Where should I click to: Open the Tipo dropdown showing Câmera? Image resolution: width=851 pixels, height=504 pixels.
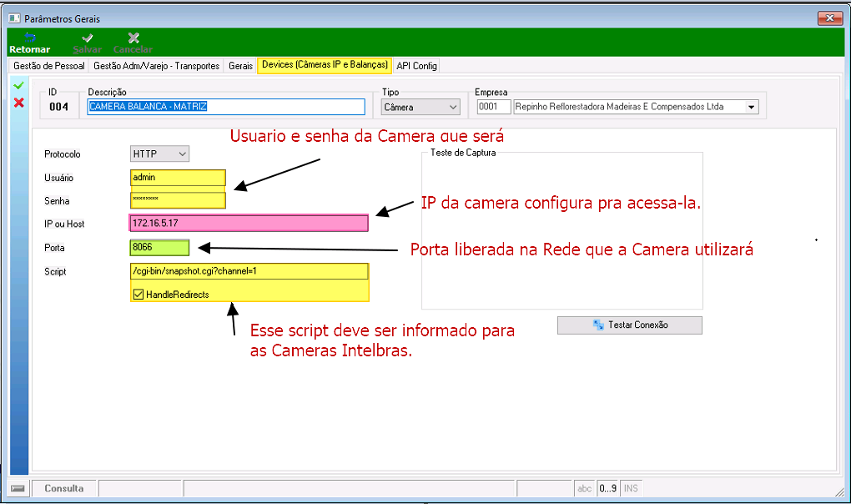420,107
